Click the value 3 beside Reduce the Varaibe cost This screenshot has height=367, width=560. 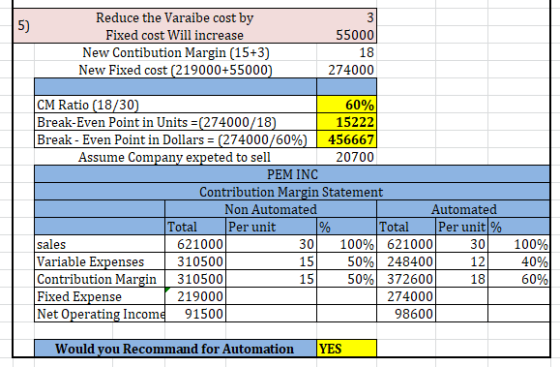346,17
